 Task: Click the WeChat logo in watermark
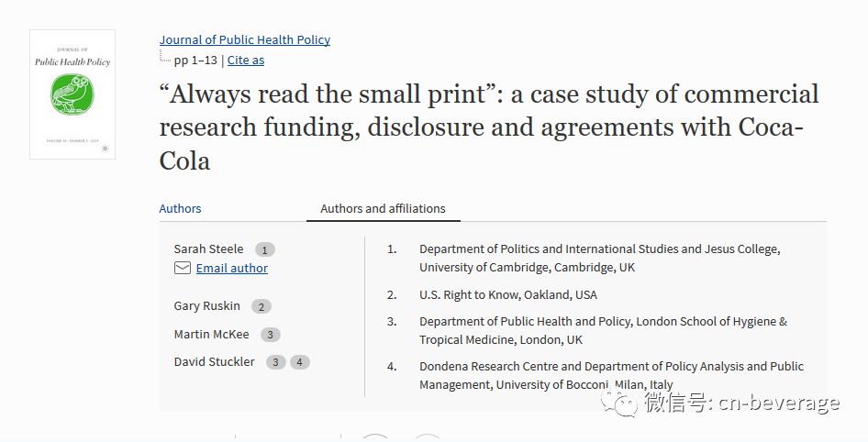pos(620,403)
